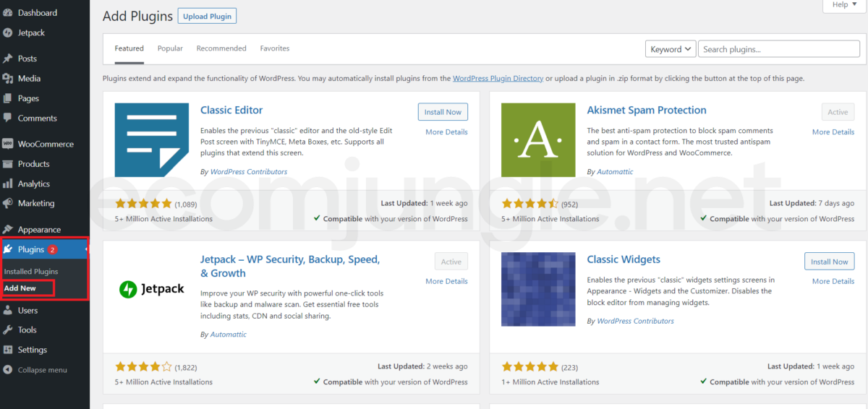This screenshot has width=868, height=409.
Task: Click the Marketing megaphone icon
Action: [8, 203]
